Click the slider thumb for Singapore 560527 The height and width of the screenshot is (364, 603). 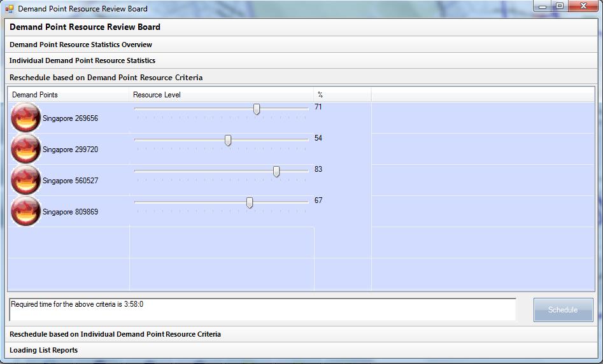click(x=276, y=171)
